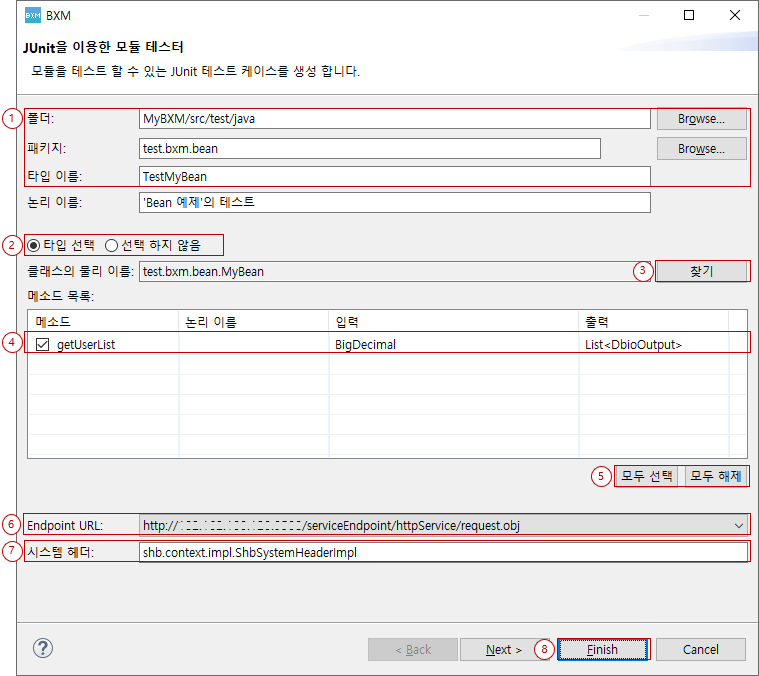The height and width of the screenshot is (676, 759).
Task: Click the BXM application icon in title bar
Action: click(x=32, y=16)
